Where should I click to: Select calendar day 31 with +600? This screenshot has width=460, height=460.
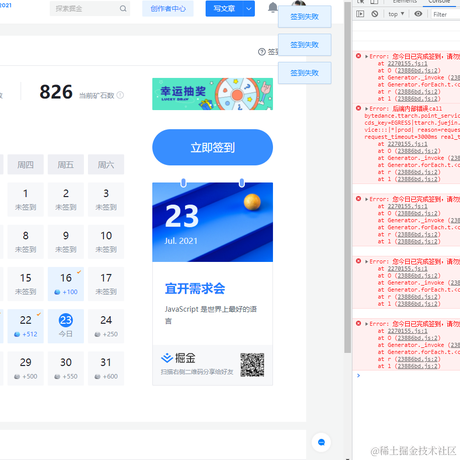point(106,368)
